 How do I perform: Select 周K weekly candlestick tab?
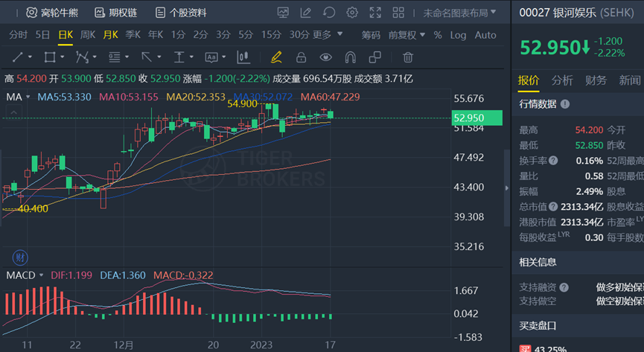[88, 35]
